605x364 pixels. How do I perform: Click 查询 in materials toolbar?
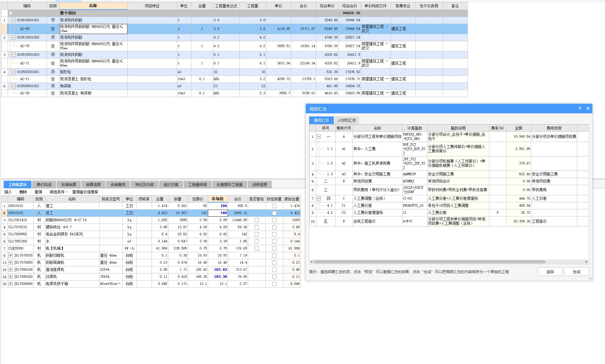pyautogui.click(x=38, y=192)
